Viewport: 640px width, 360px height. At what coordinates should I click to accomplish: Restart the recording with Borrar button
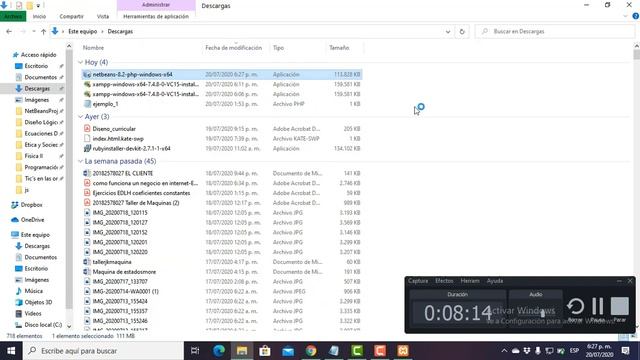pyautogui.click(x=575, y=309)
